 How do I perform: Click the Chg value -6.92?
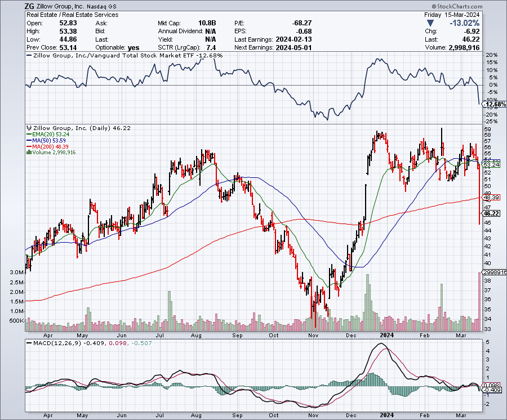472,32
